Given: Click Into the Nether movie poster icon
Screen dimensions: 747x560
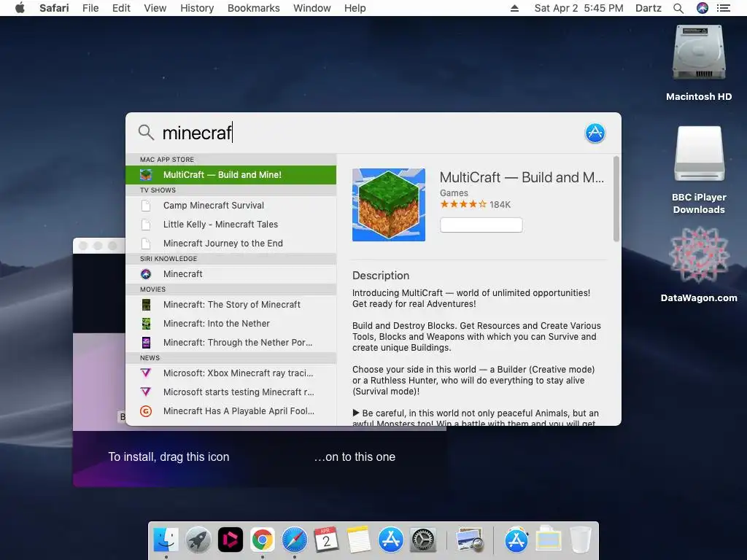Looking at the screenshot, I should click(146, 323).
